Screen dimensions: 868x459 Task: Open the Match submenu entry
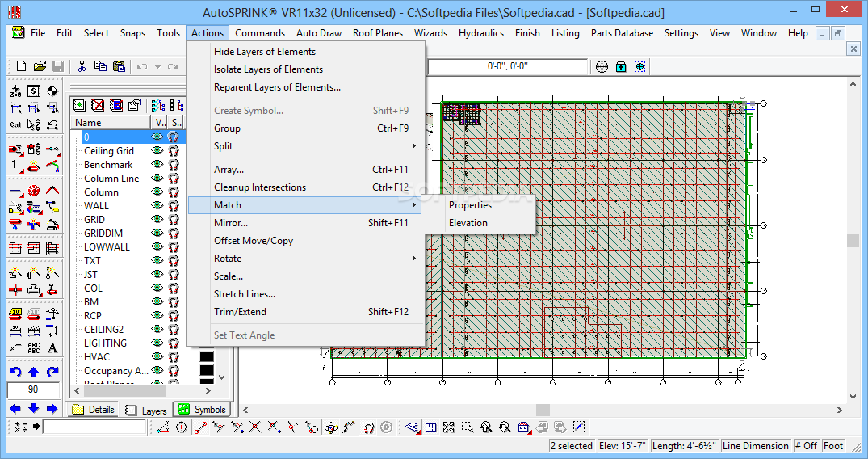tap(306, 205)
